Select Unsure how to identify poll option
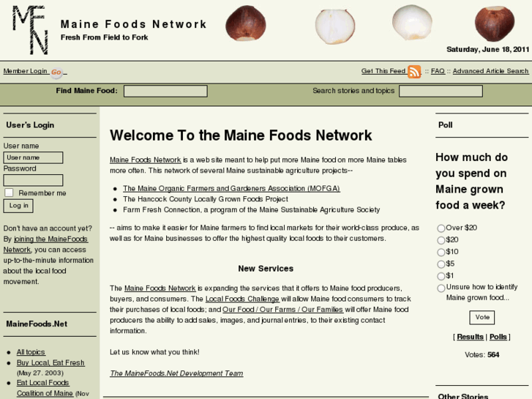The height and width of the screenshot is (399, 532). [x=441, y=288]
